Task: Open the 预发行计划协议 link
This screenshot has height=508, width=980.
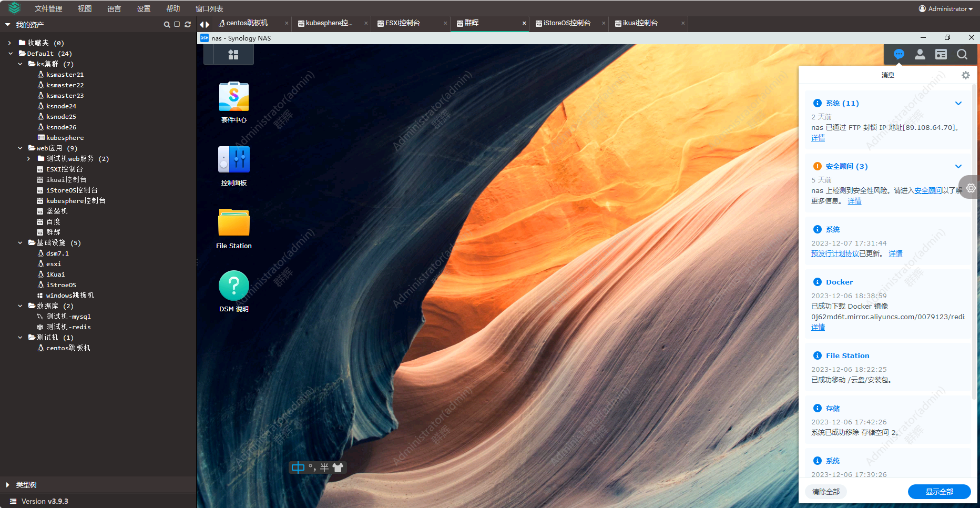Action: [x=835, y=253]
